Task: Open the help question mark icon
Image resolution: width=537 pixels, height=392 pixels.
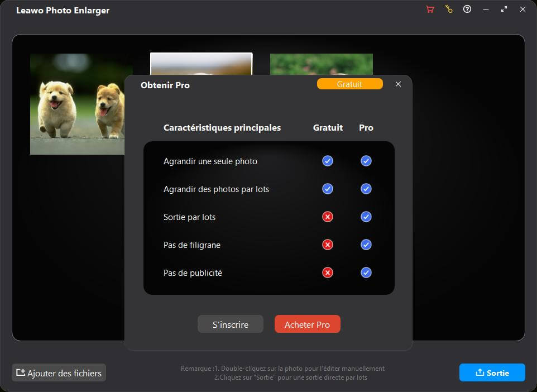Action: tap(467, 9)
